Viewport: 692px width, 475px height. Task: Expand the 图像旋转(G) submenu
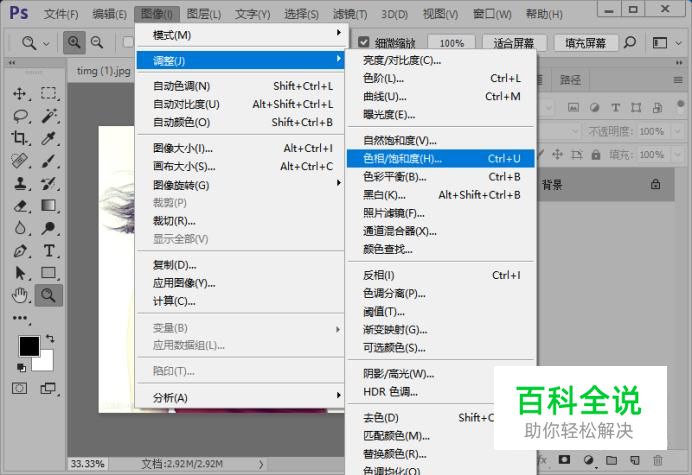coord(242,185)
